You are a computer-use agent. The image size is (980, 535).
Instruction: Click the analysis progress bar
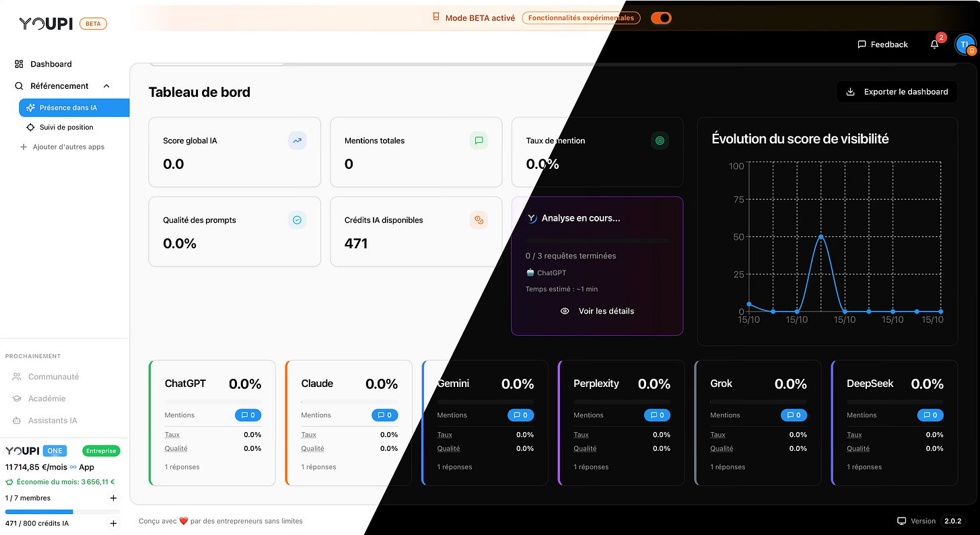pyautogui.click(x=597, y=240)
